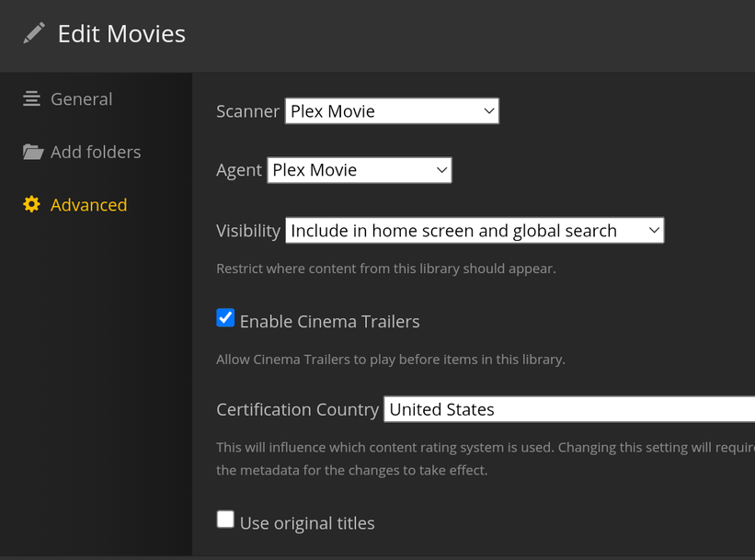Switch to the General tab label
This screenshot has width=755, height=560.
pyautogui.click(x=81, y=99)
